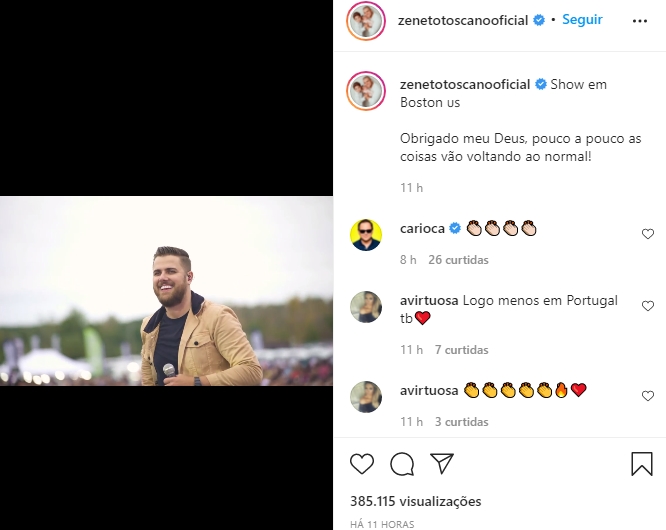
Task: Click the video of the singer on stage
Action: (166, 291)
